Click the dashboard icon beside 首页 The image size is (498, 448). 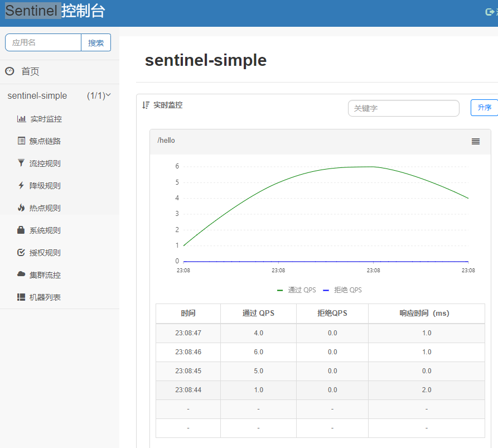point(10,71)
